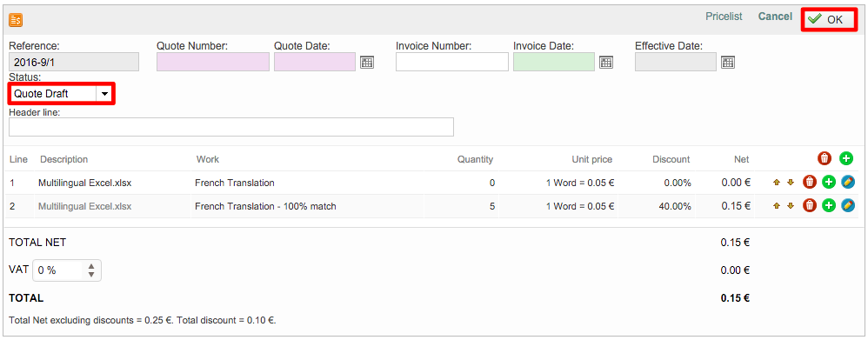The width and height of the screenshot is (868, 340).
Task: Open the Effective Date calendar picker
Action: (727, 62)
